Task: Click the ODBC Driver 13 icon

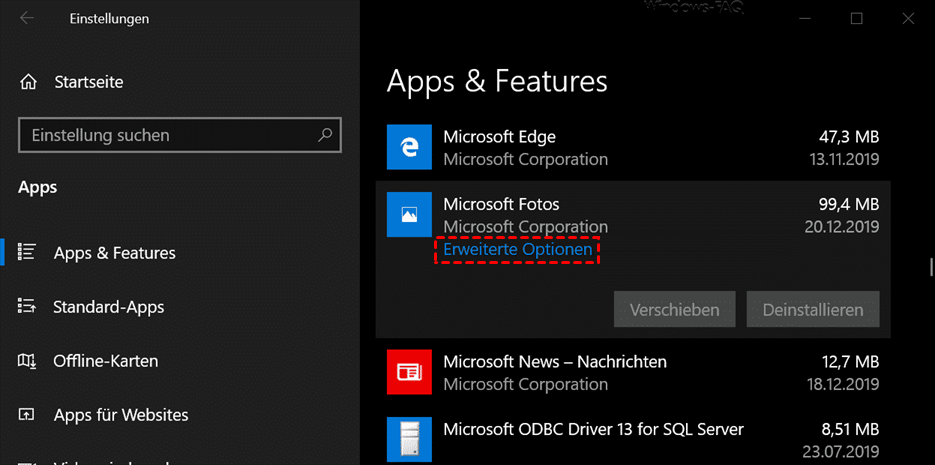Action: (409, 440)
